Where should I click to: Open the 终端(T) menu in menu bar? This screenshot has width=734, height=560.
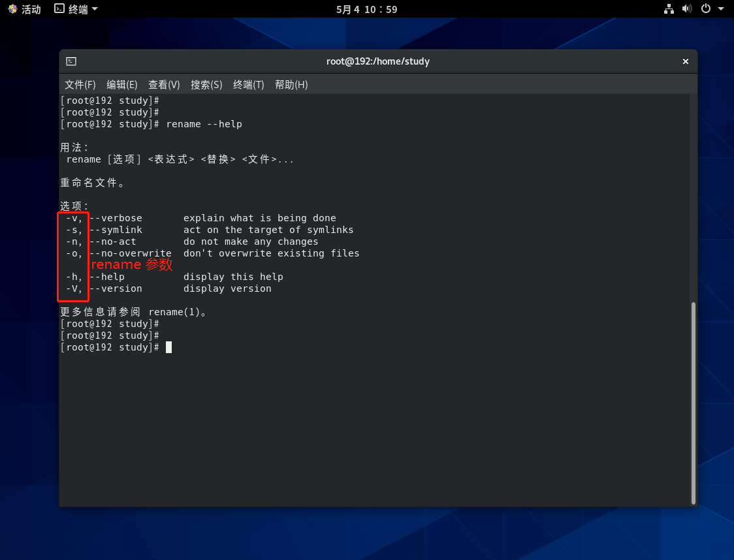tap(249, 85)
